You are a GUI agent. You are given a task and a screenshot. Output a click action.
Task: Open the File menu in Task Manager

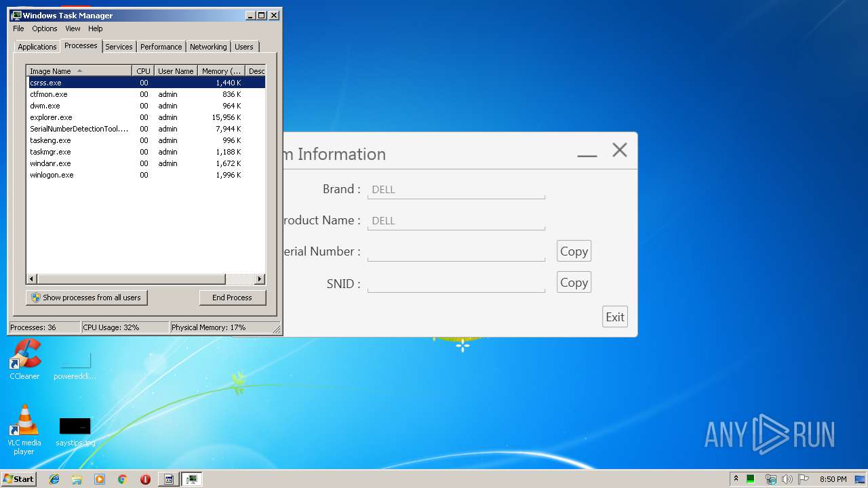click(x=18, y=28)
